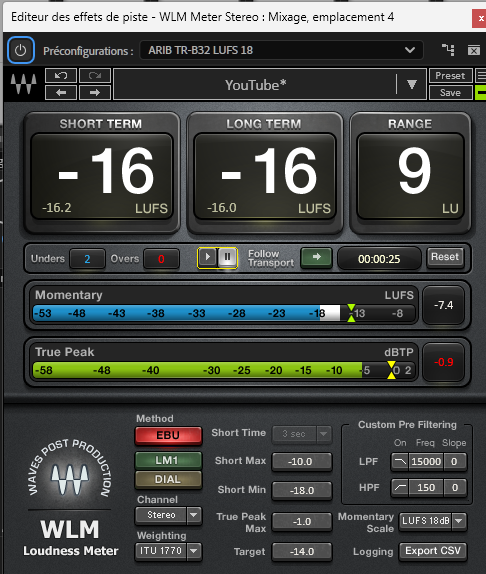Image resolution: width=486 pixels, height=574 pixels.
Task: Click the Undo arrow button
Action: pyautogui.click(x=61, y=76)
